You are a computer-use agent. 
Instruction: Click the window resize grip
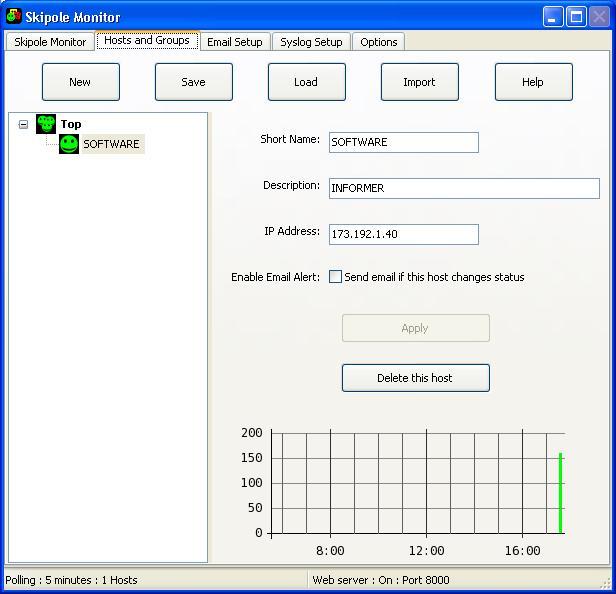tap(605, 583)
